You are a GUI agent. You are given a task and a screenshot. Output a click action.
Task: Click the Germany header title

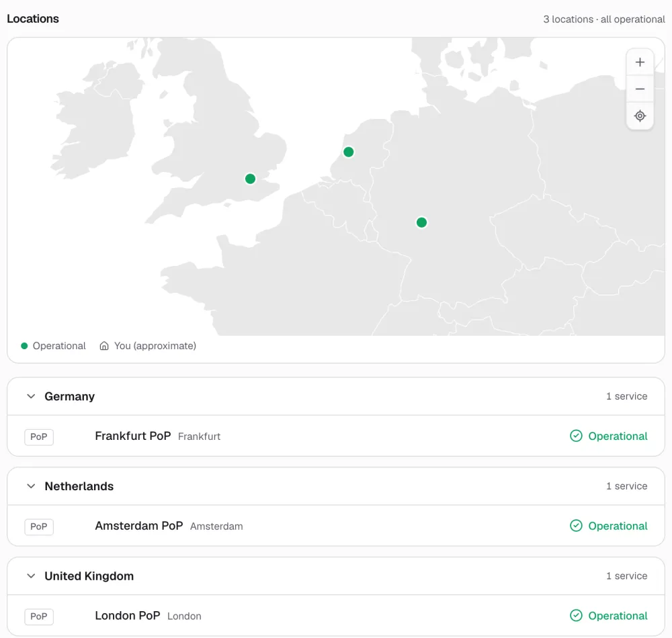69,396
